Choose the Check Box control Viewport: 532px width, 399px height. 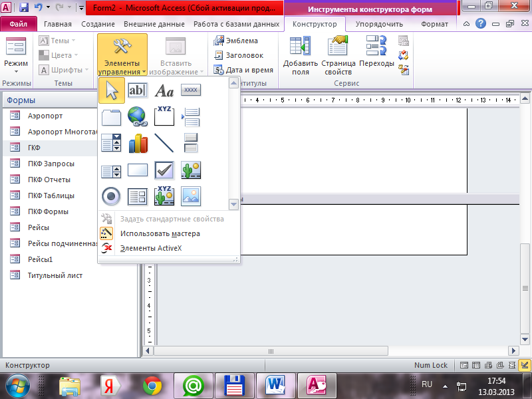[x=164, y=170]
